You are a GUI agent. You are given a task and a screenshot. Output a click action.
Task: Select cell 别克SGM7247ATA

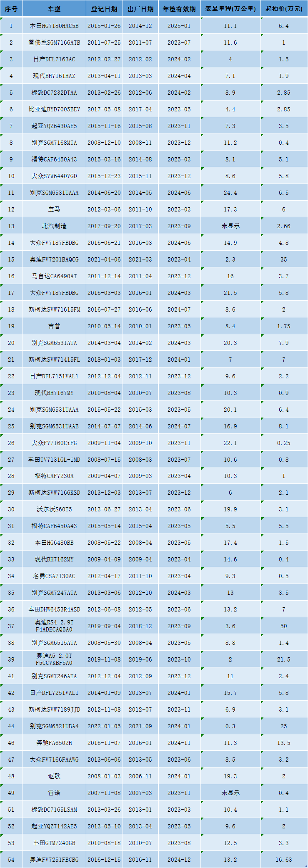(x=54, y=593)
